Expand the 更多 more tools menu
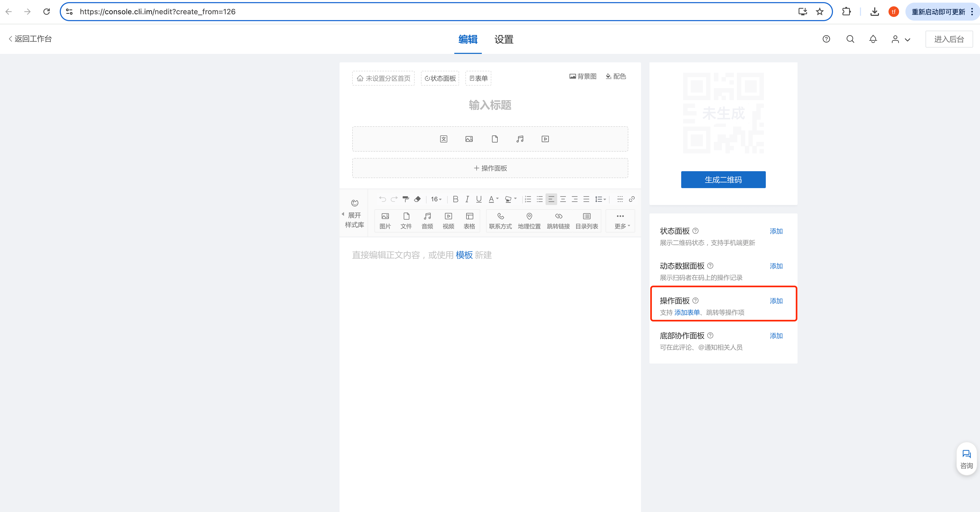This screenshot has height=512, width=980. coord(620,220)
